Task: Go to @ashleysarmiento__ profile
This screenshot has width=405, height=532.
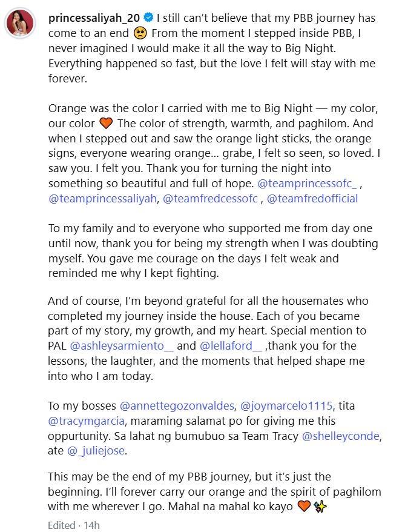Action: pyautogui.click(x=122, y=346)
